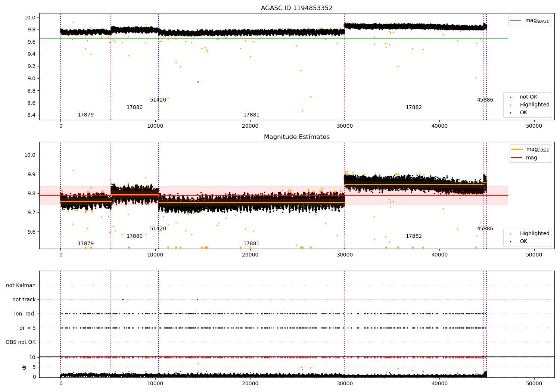Image resolution: width=560 pixels, height=392 pixels.
Task: Click orange line sample beside mag OBSID
Action: click(517, 149)
